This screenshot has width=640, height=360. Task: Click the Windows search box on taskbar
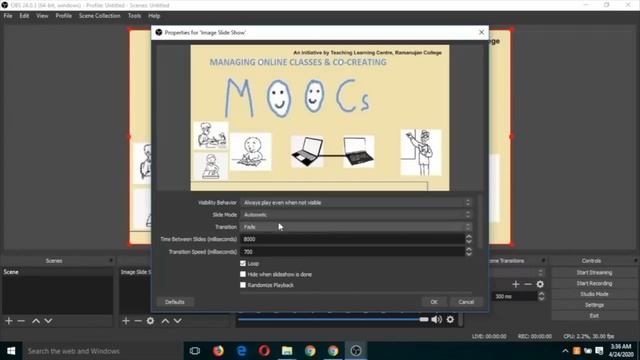click(102, 351)
